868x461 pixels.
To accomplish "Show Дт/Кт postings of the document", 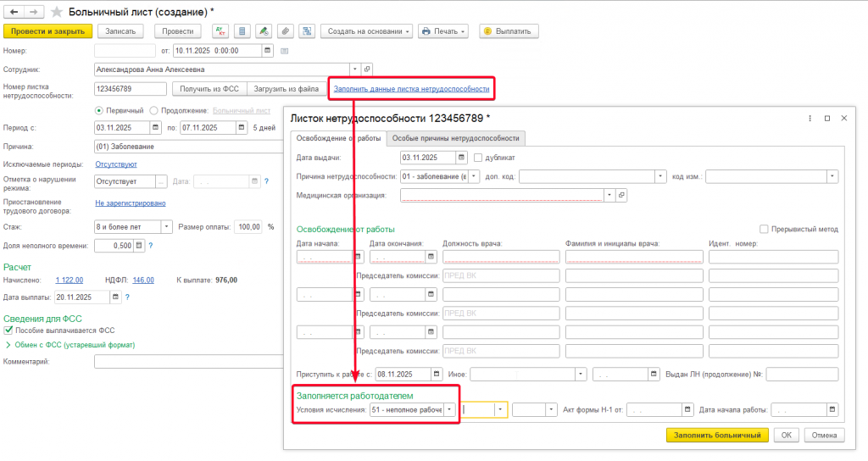I will [220, 31].
